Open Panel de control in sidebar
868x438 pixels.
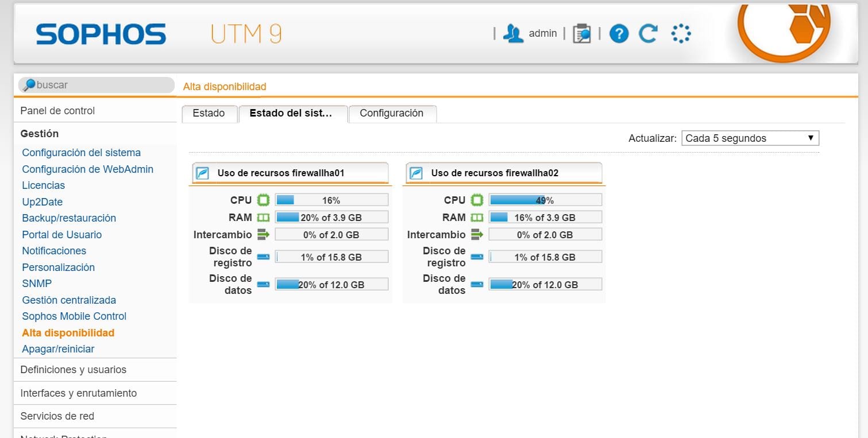click(x=57, y=111)
